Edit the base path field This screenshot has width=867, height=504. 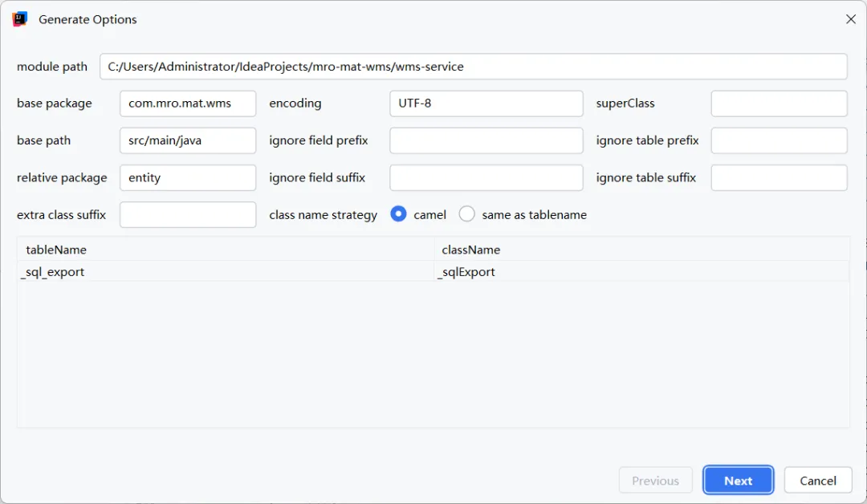pyautogui.click(x=188, y=140)
